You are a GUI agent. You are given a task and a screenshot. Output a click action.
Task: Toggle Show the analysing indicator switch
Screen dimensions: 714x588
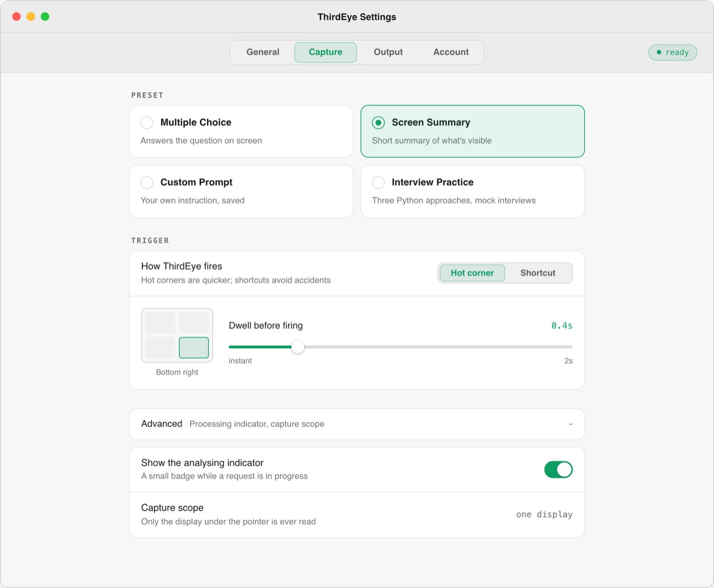(558, 470)
